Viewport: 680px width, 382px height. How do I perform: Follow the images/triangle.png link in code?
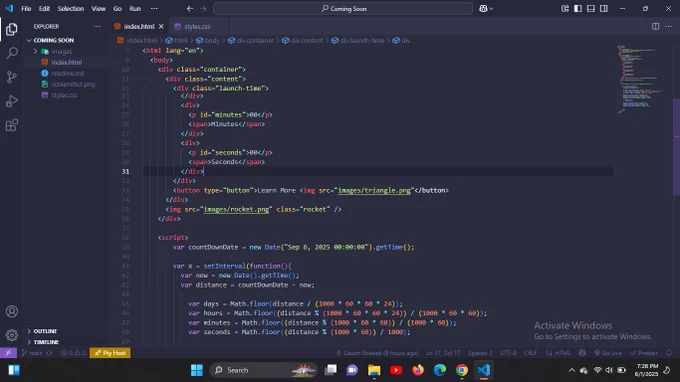pyautogui.click(x=374, y=190)
